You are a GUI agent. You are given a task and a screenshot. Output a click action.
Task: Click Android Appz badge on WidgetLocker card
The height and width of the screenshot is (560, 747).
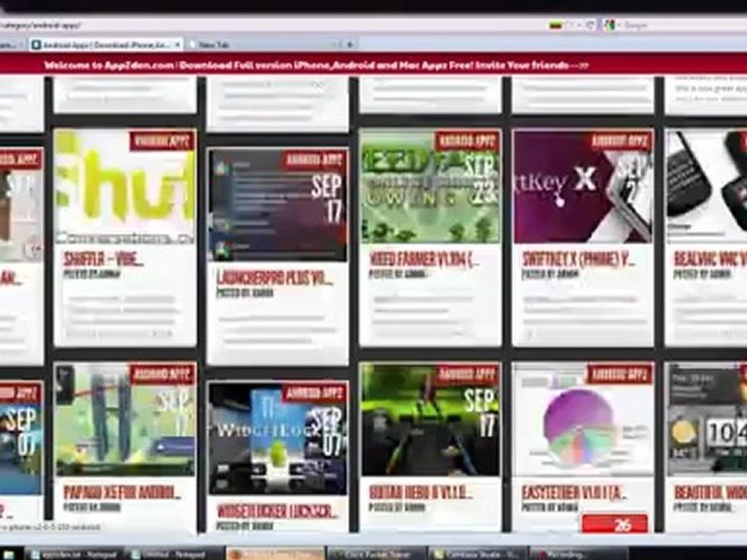coord(314,393)
